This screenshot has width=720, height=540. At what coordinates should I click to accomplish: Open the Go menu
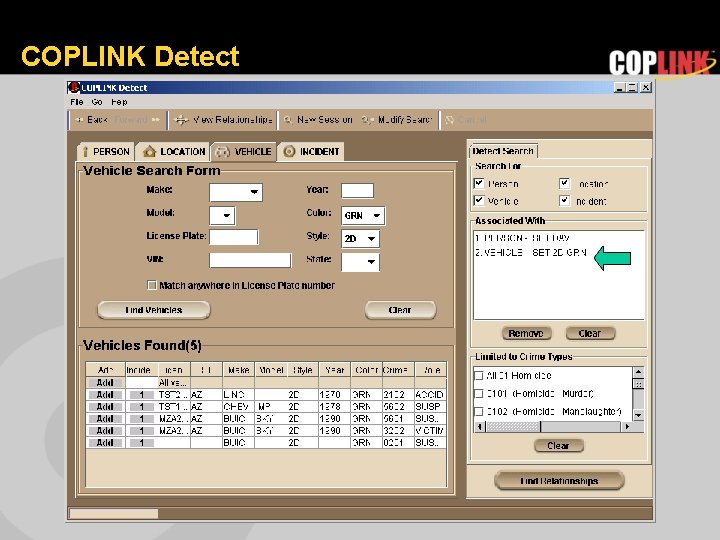97,102
